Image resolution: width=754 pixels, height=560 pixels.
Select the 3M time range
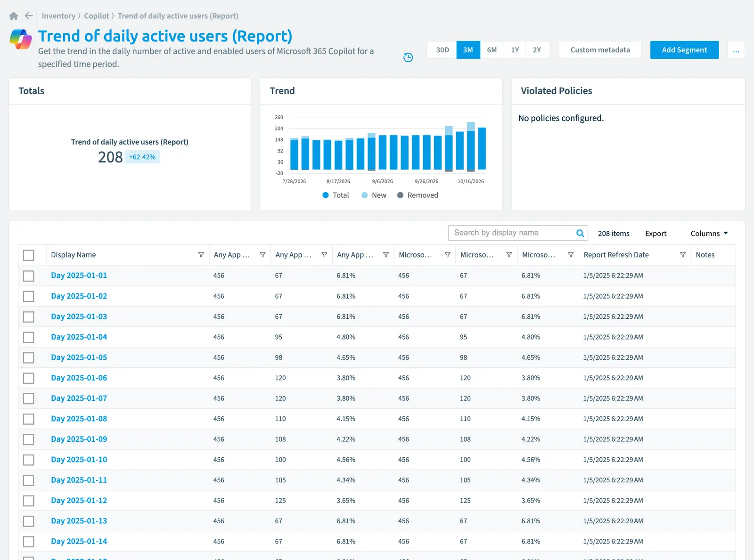pos(468,50)
